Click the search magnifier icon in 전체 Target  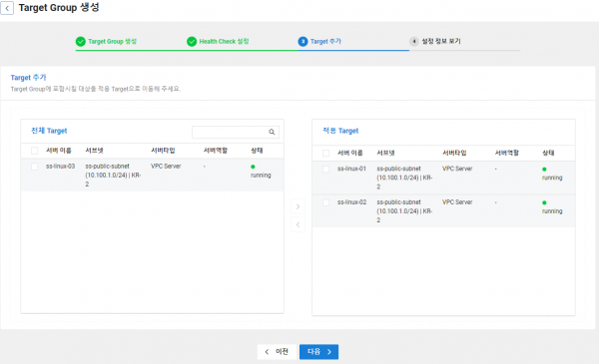[x=272, y=132]
